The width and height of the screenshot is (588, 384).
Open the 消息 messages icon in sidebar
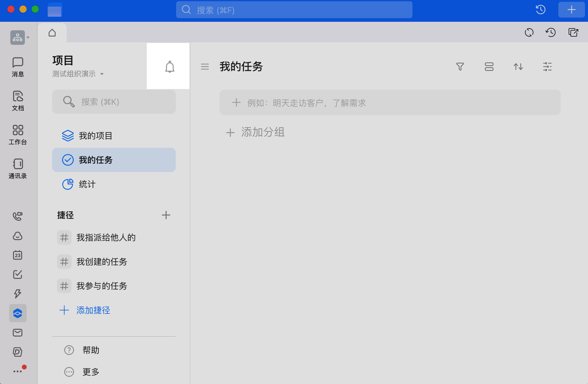tap(18, 67)
